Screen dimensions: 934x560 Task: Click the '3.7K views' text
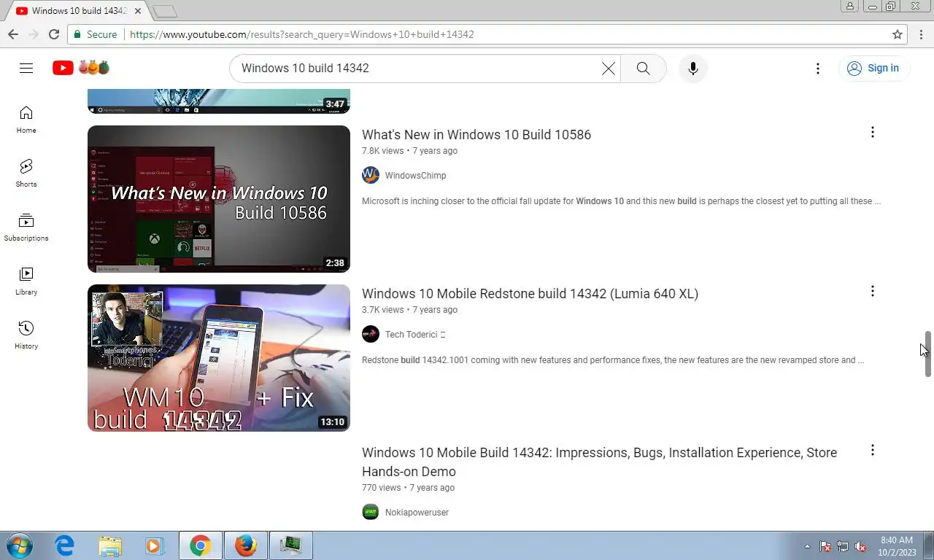coord(382,310)
